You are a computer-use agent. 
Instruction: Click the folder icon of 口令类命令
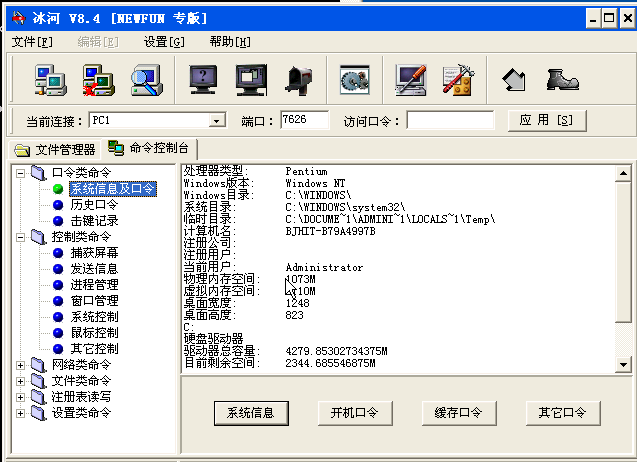39,173
